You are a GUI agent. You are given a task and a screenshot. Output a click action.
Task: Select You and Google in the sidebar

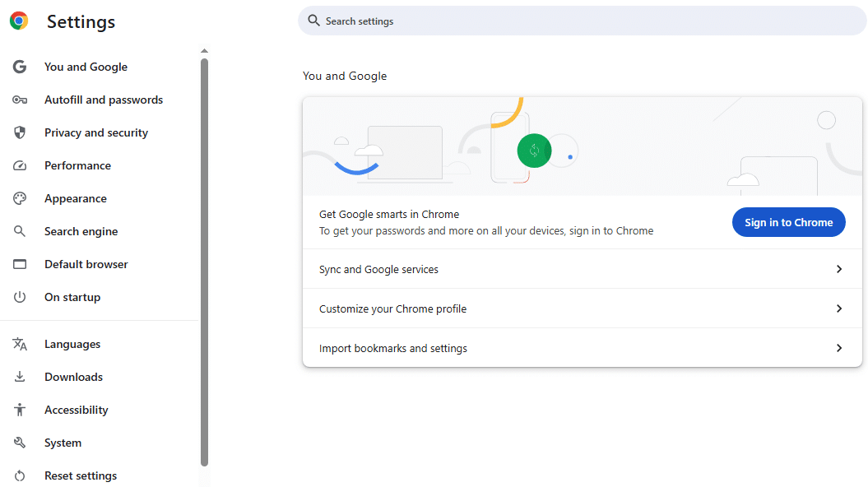coord(86,66)
